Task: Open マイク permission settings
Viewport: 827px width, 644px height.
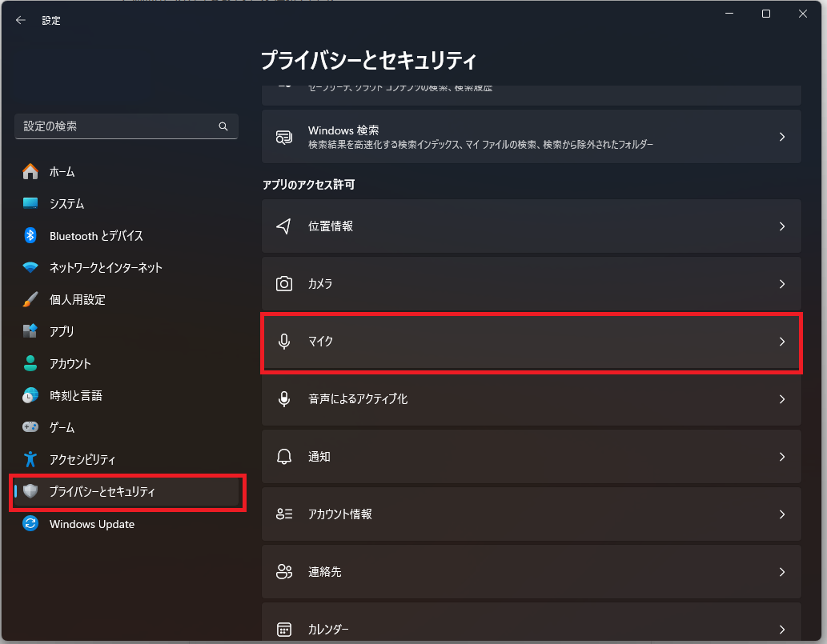Action: 531,342
